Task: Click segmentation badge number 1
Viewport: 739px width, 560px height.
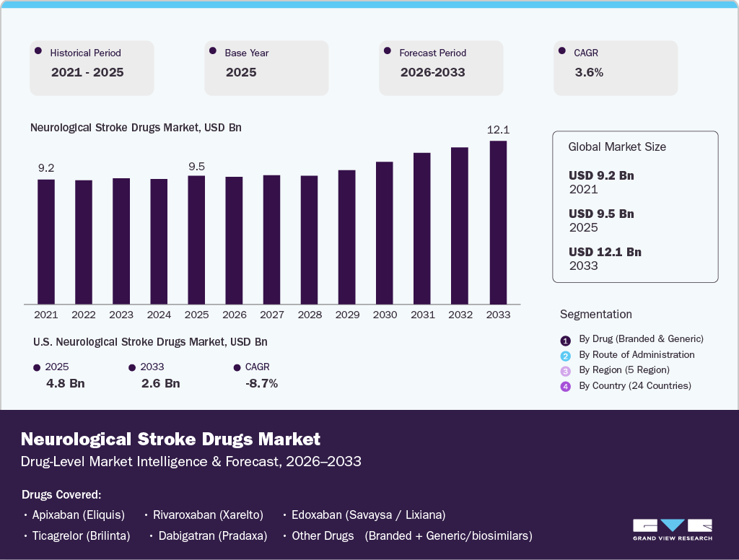Action: pyautogui.click(x=566, y=341)
